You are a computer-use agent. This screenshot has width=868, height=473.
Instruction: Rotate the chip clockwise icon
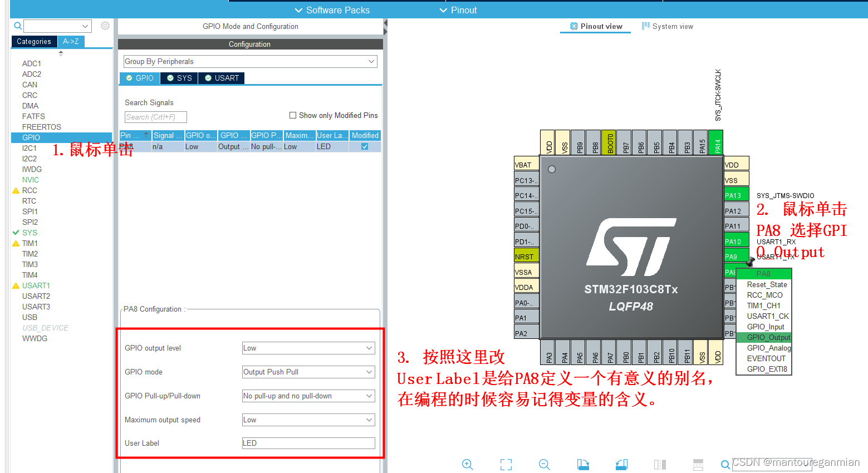pyautogui.click(x=583, y=465)
